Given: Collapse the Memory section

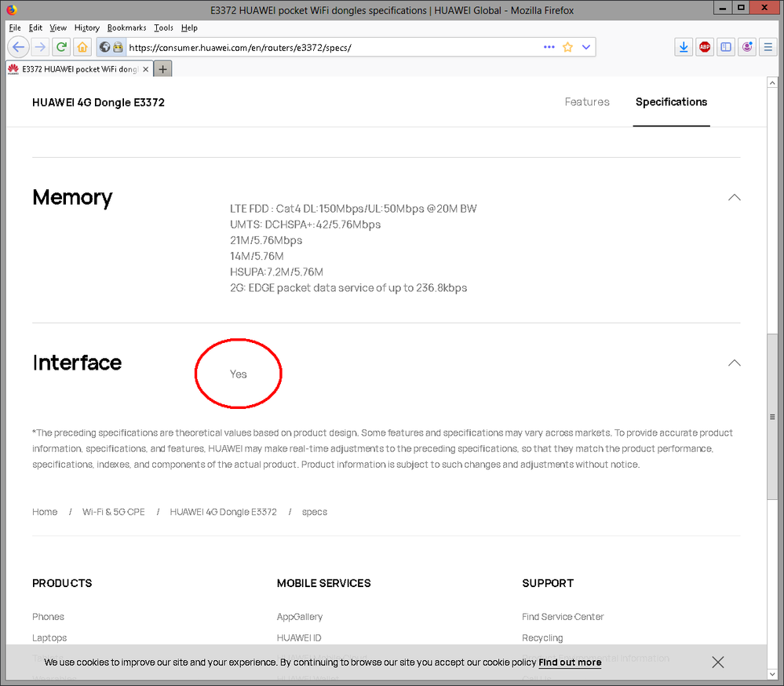Looking at the screenshot, I should click(734, 198).
